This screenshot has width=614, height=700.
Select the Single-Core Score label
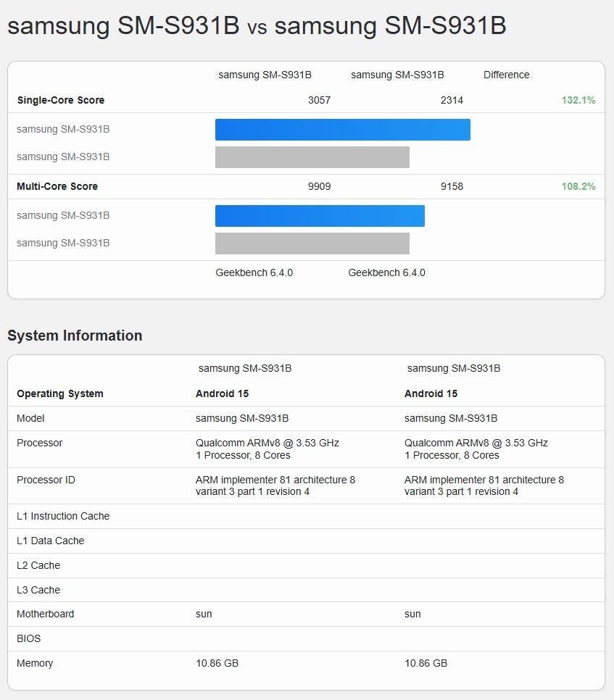[x=61, y=100]
